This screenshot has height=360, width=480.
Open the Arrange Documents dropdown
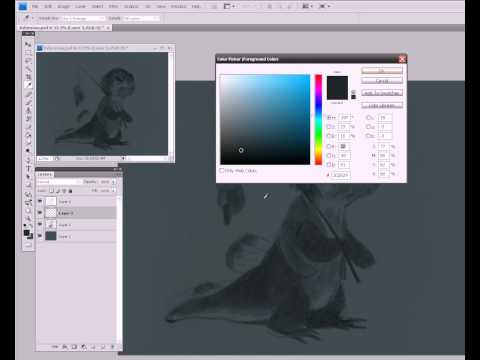coord(307,6)
